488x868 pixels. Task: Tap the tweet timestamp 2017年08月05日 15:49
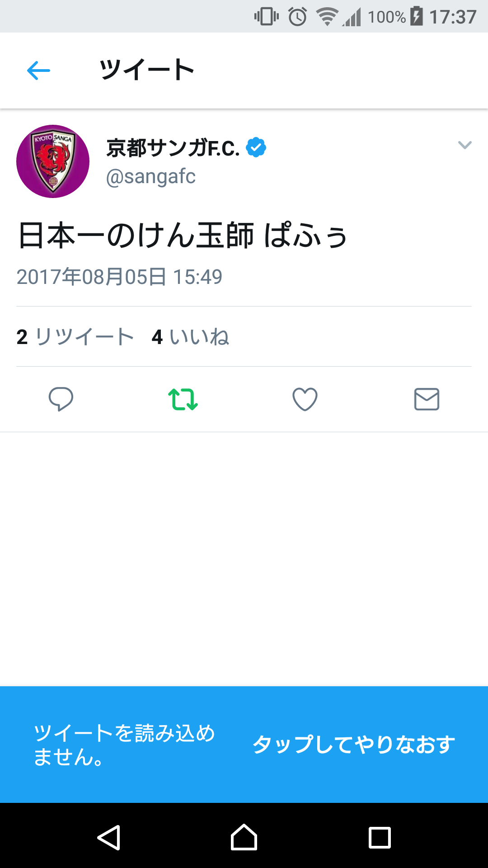[119, 277]
